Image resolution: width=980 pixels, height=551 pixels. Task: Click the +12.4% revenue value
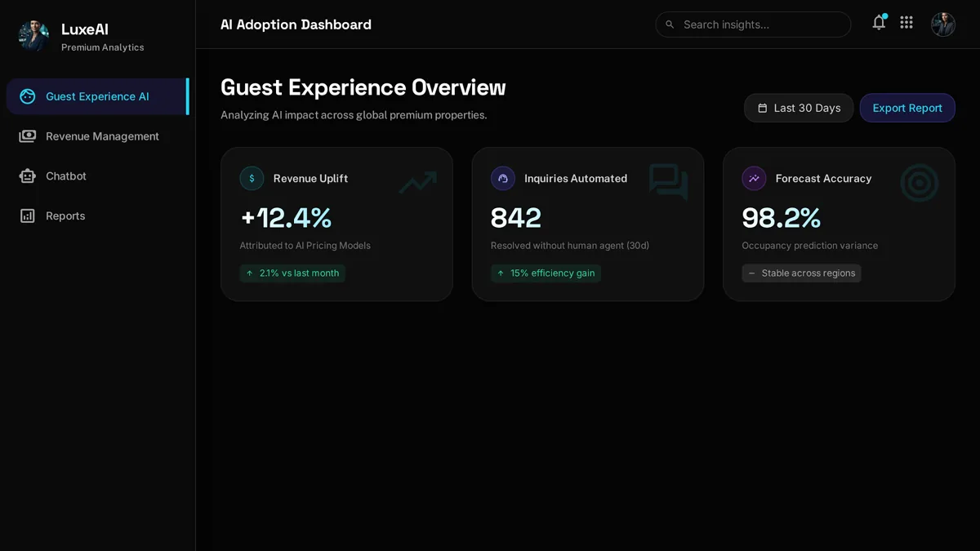(286, 218)
